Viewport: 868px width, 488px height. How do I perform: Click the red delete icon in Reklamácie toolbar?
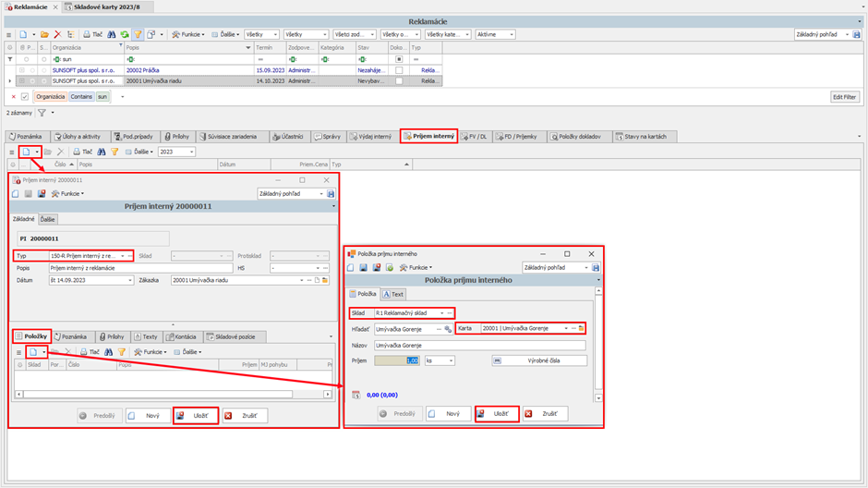pyautogui.click(x=57, y=34)
